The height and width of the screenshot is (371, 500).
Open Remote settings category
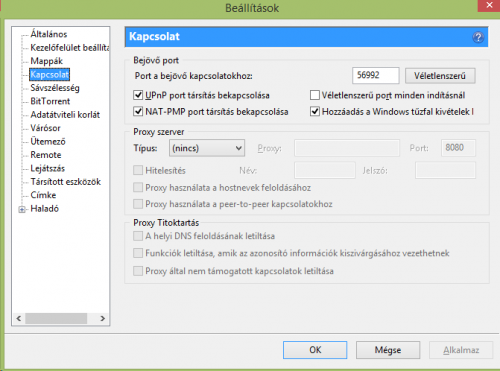pyautogui.click(x=46, y=155)
